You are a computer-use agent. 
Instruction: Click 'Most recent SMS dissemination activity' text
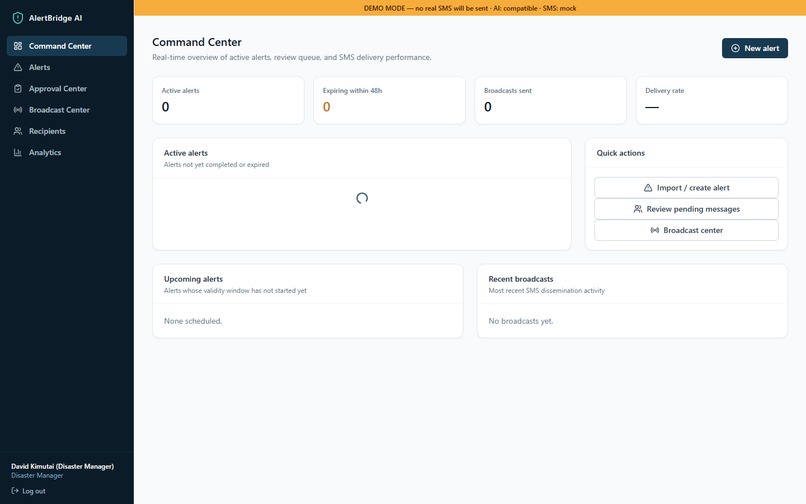click(x=546, y=291)
